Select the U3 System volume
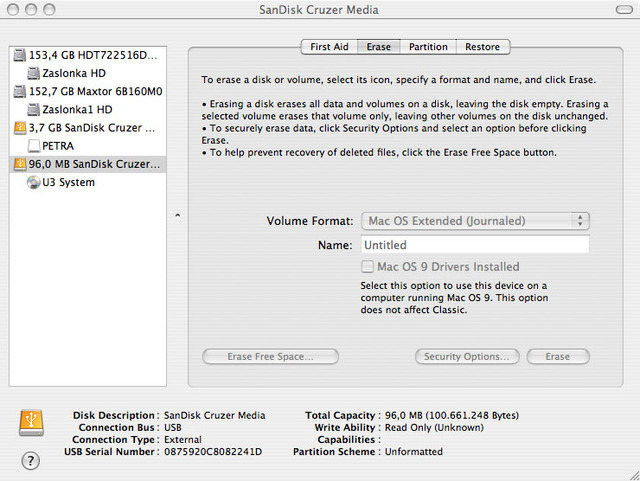 click(88, 182)
